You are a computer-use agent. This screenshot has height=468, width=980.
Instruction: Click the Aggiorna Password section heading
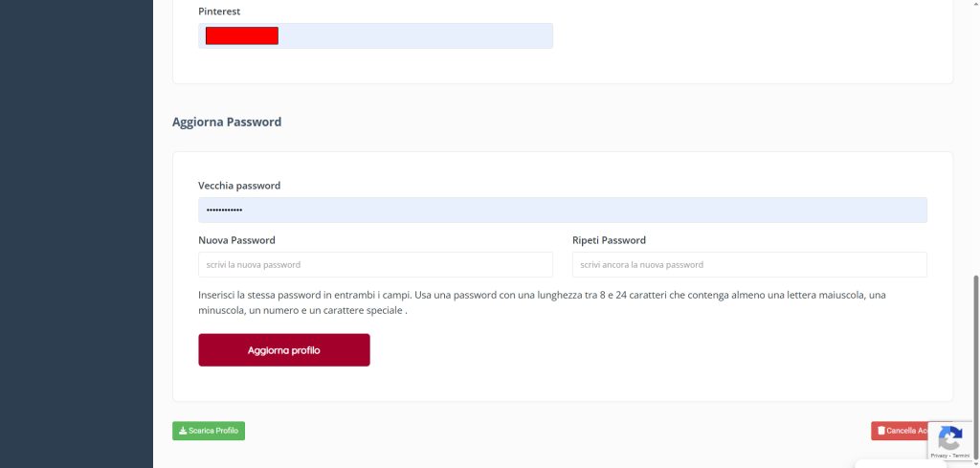(227, 123)
